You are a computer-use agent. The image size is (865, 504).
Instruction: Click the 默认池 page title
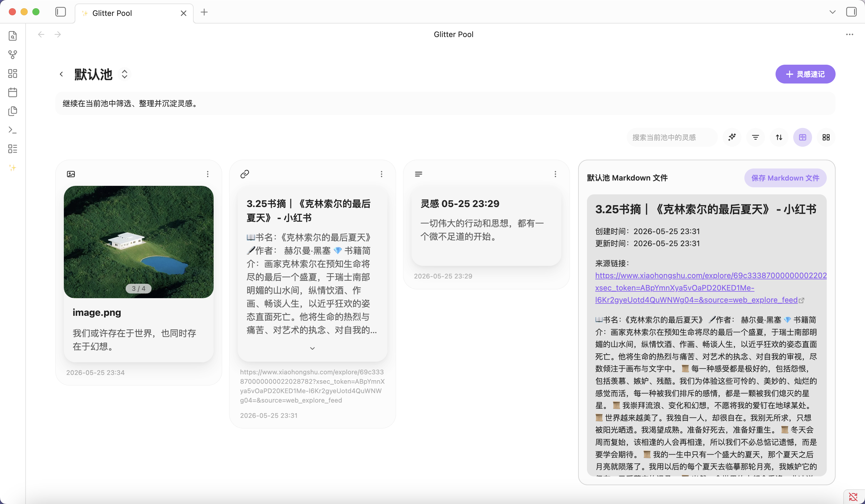[93, 74]
